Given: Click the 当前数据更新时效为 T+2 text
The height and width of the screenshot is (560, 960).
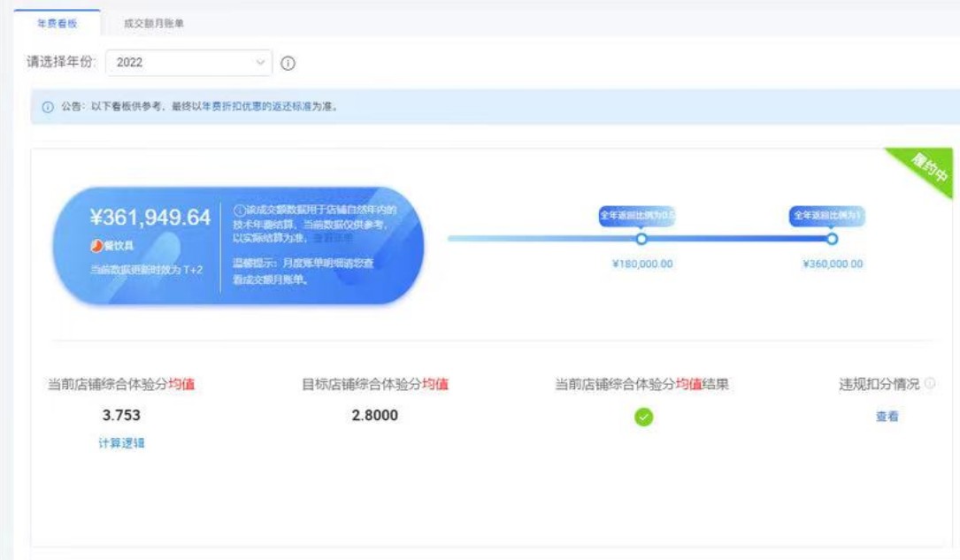Looking at the screenshot, I should tap(146, 270).
